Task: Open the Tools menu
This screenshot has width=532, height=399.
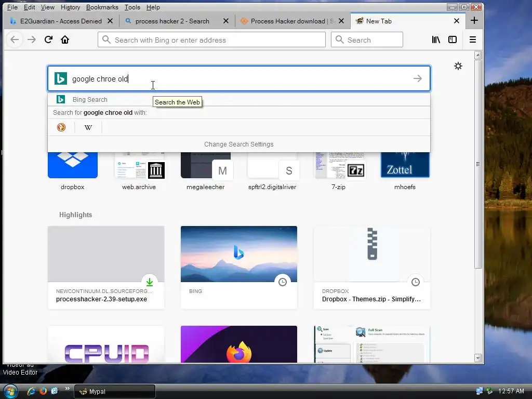Action: coord(132,7)
